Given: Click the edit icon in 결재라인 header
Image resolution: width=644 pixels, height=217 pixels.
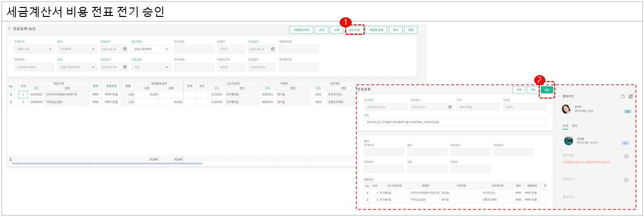Looking at the screenshot, I should coord(631,96).
